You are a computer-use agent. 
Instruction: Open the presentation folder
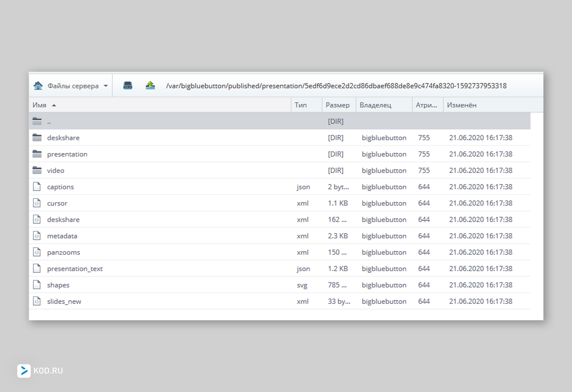(67, 154)
